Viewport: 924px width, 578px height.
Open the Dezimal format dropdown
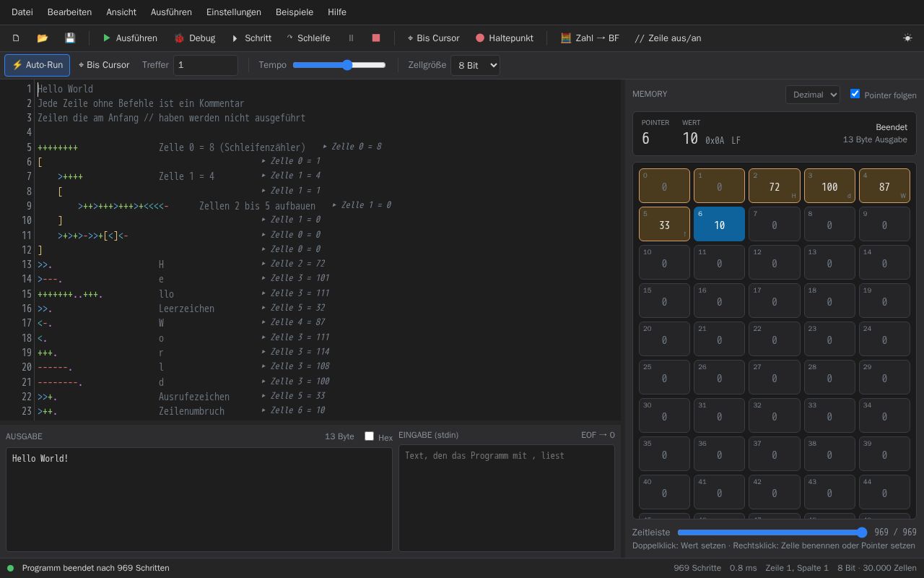[813, 95]
